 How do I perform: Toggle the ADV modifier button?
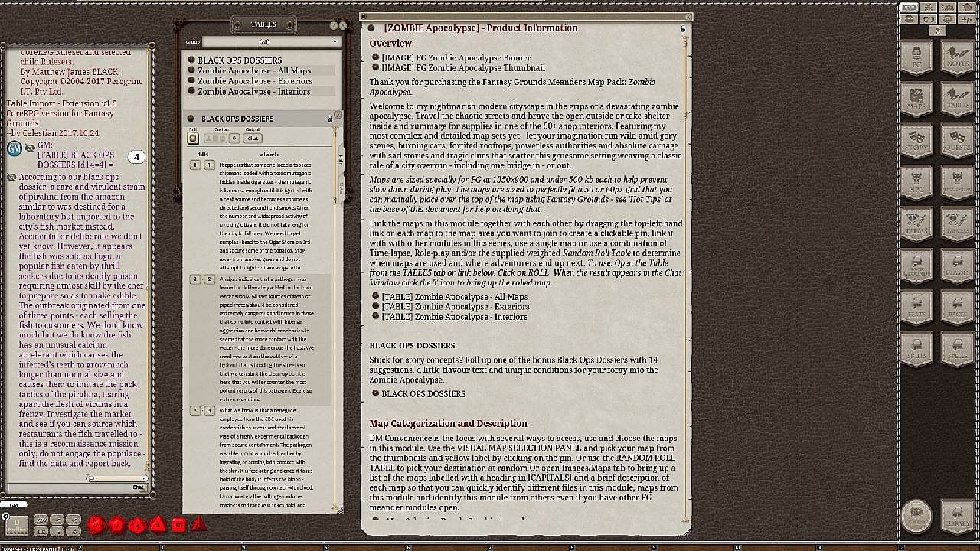pos(41,520)
